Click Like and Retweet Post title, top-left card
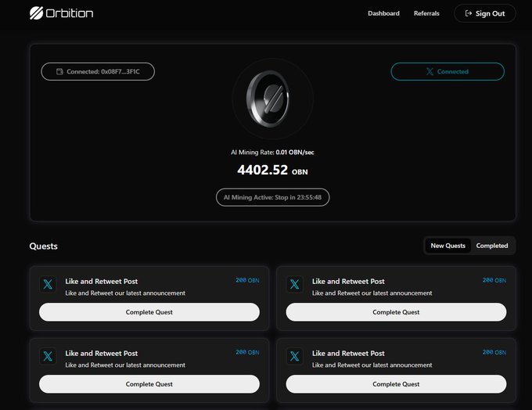 pos(102,282)
